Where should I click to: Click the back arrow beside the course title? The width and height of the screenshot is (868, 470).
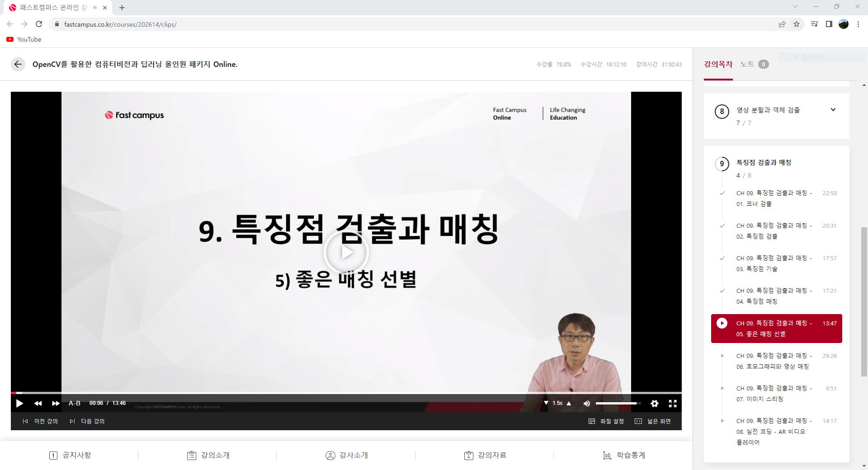pyautogui.click(x=18, y=64)
